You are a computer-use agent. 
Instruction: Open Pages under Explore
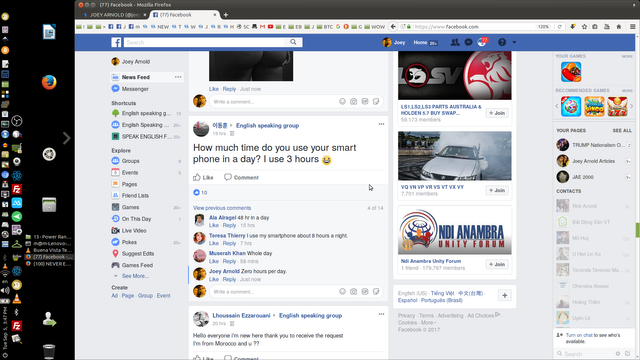129,184
